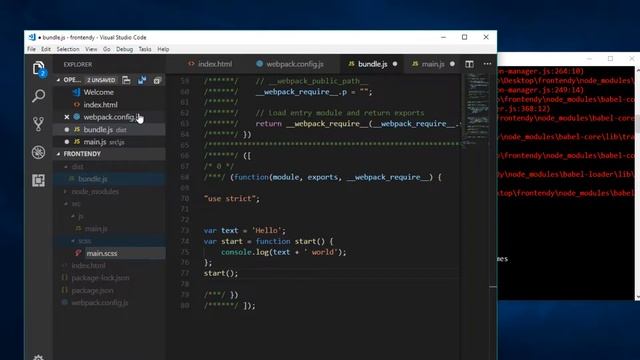Image resolution: width=640 pixels, height=360 pixels.
Task: Open the Help menu
Action: coord(163,49)
